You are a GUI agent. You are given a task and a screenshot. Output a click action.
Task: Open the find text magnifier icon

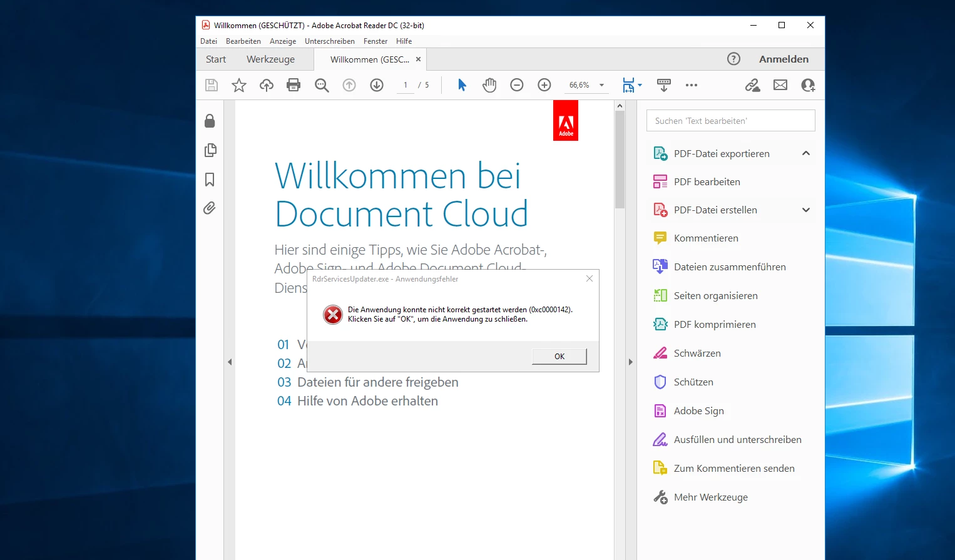pyautogui.click(x=322, y=85)
